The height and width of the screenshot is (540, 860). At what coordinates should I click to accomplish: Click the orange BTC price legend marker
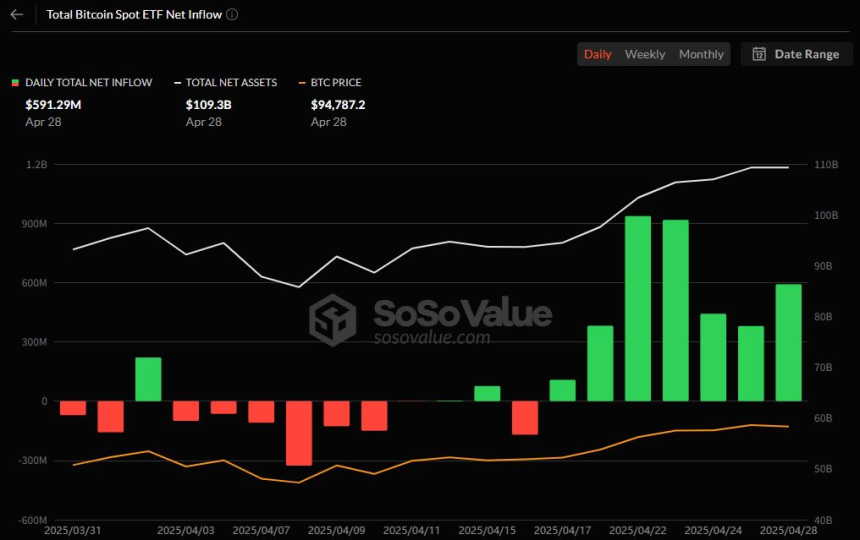coord(302,83)
